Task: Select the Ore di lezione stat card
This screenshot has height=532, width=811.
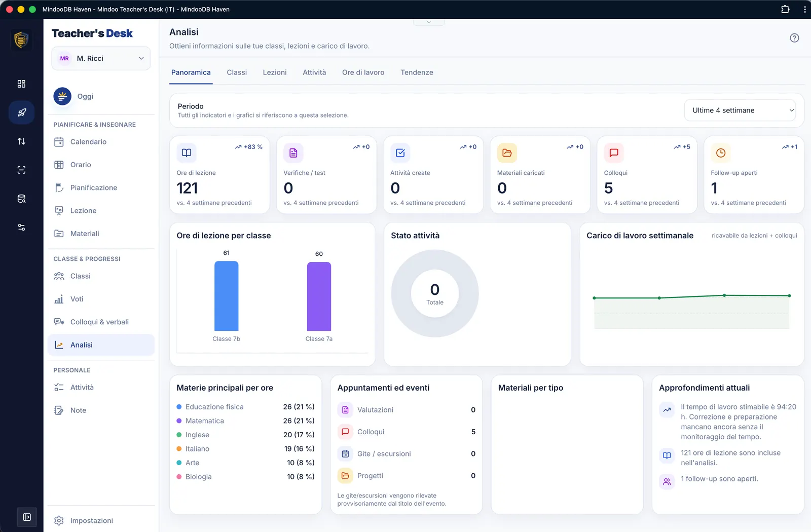Action: [219, 175]
